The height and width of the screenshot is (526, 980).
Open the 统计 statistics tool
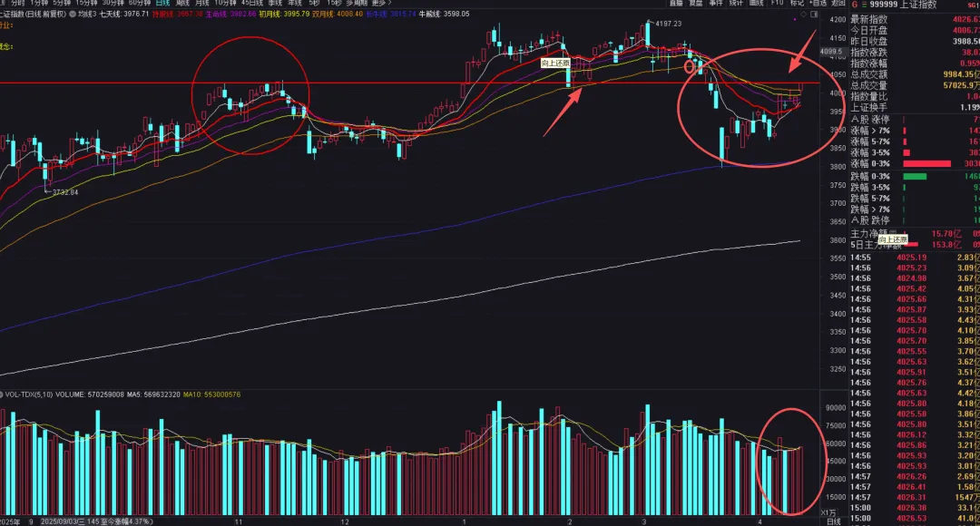[x=736, y=3]
